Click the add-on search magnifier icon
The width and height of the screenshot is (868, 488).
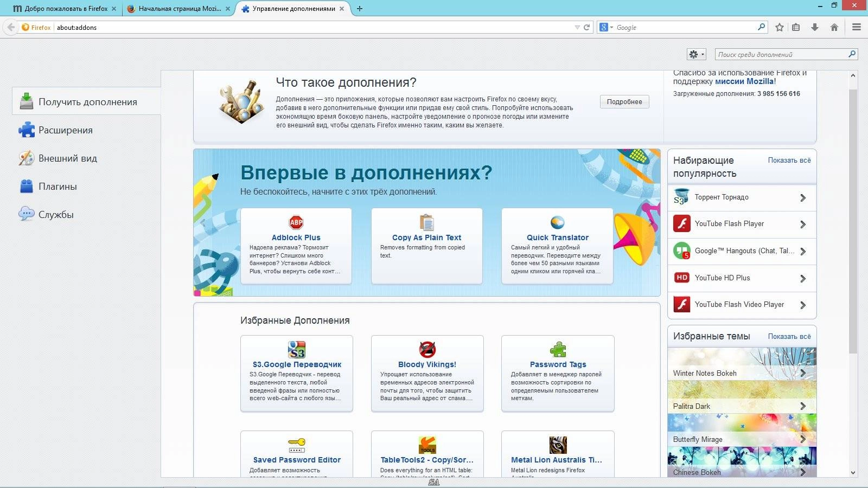[852, 54]
